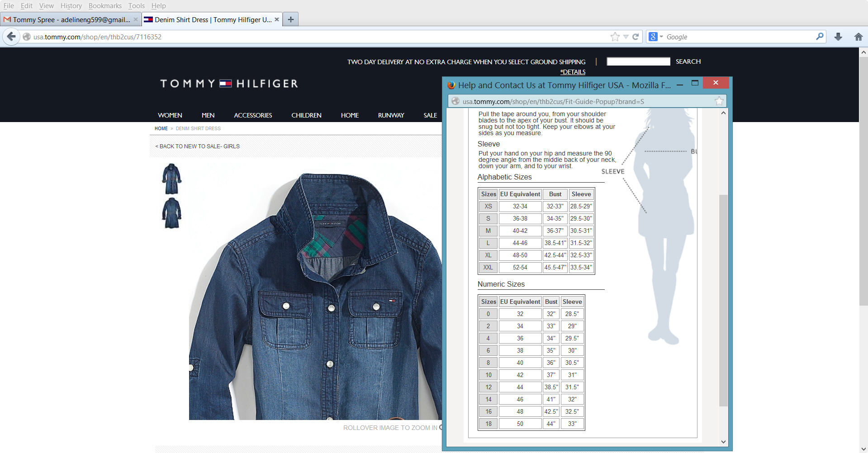Switch to the Tommy Spree Gmail tab
The image size is (868, 453).
[x=70, y=19]
